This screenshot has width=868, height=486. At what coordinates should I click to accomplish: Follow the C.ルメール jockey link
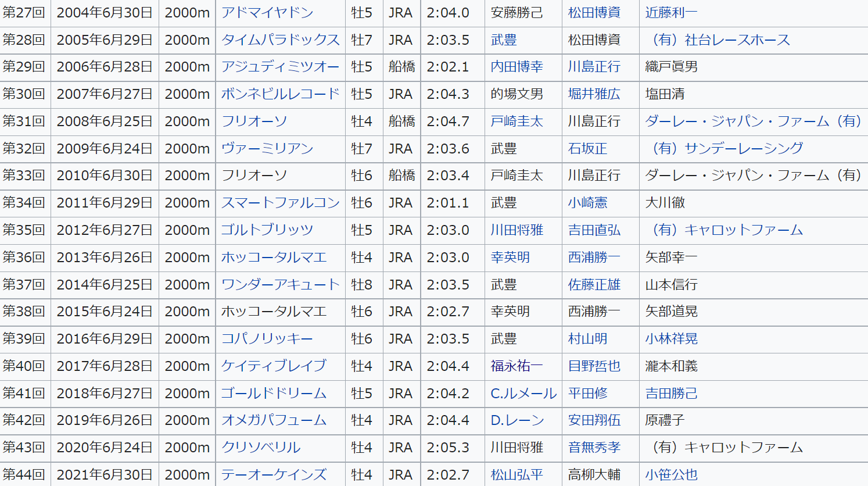point(523,393)
